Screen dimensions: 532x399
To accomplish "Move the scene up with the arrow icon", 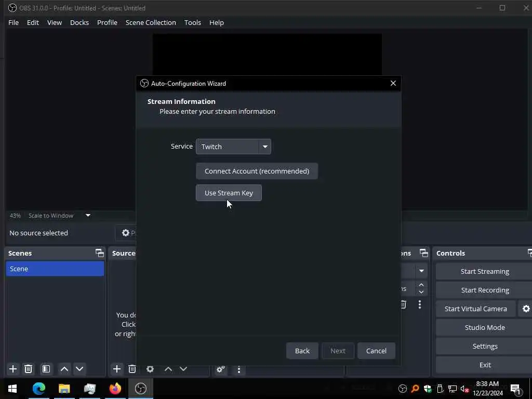I will 64,369.
